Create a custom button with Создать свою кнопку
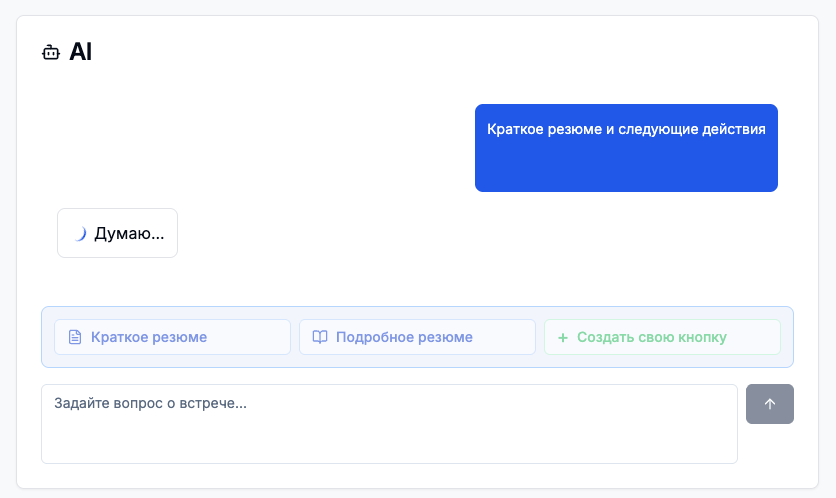Viewport: 836px width, 498px height. coord(662,337)
